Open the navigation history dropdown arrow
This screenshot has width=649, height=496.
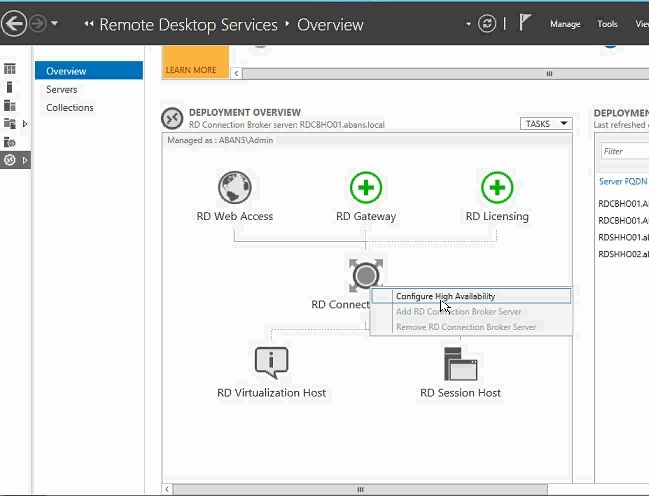point(55,24)
